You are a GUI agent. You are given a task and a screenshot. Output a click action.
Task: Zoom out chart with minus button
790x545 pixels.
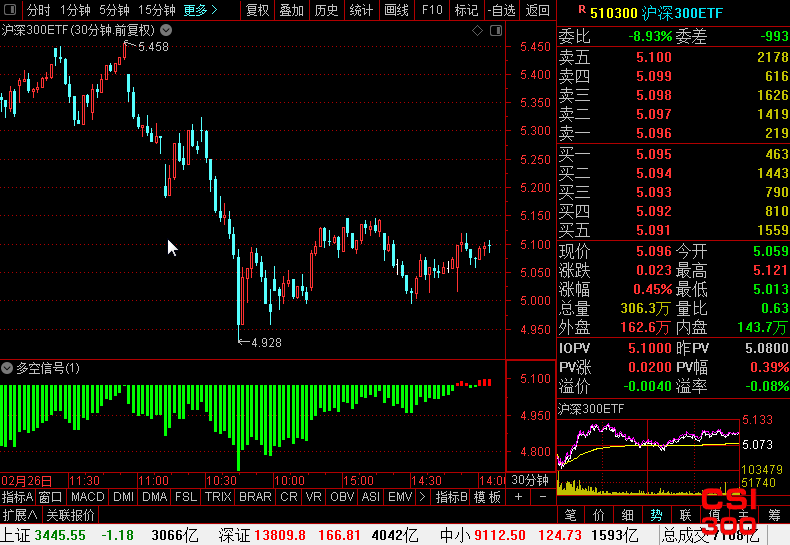click(x=543, y=497)
